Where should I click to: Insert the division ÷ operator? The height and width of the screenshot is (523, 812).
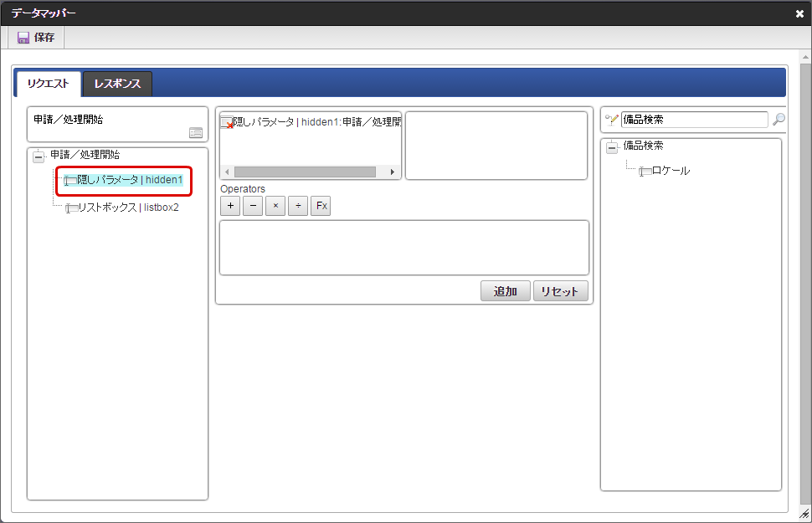pyautogui.click(x=298, y=206)
